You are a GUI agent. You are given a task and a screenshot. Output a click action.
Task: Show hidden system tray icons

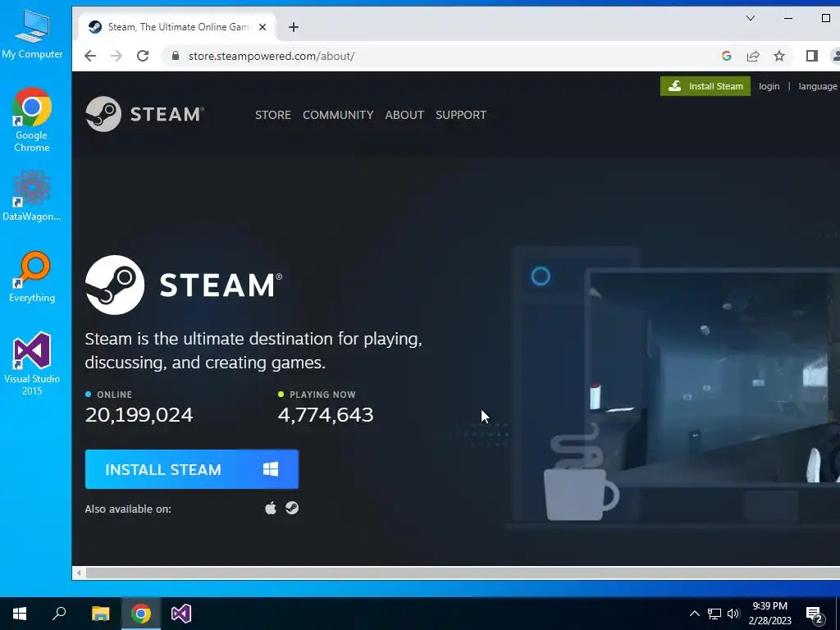pos(694,614)
